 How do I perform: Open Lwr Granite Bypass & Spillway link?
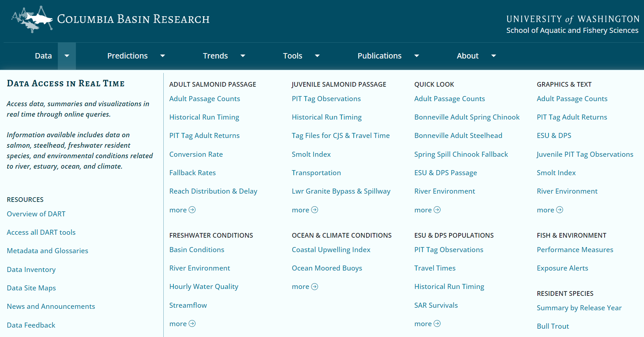tap(341, 191)
